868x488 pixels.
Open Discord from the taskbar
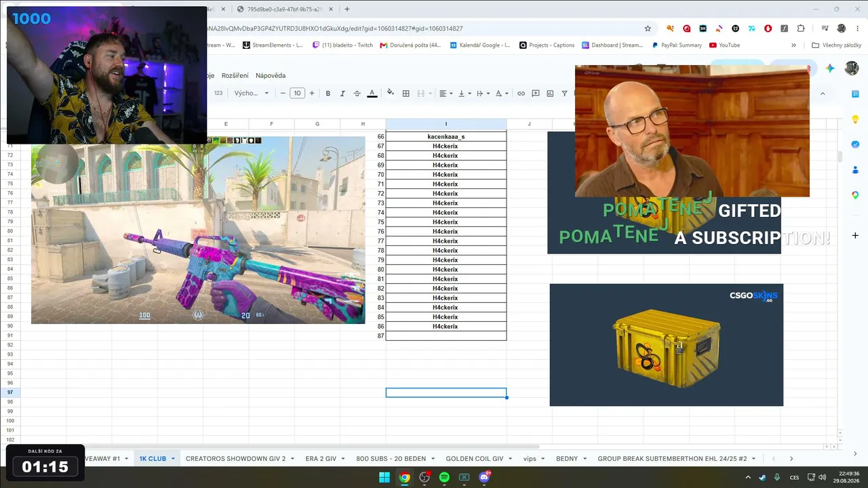(x=484, y=477)
